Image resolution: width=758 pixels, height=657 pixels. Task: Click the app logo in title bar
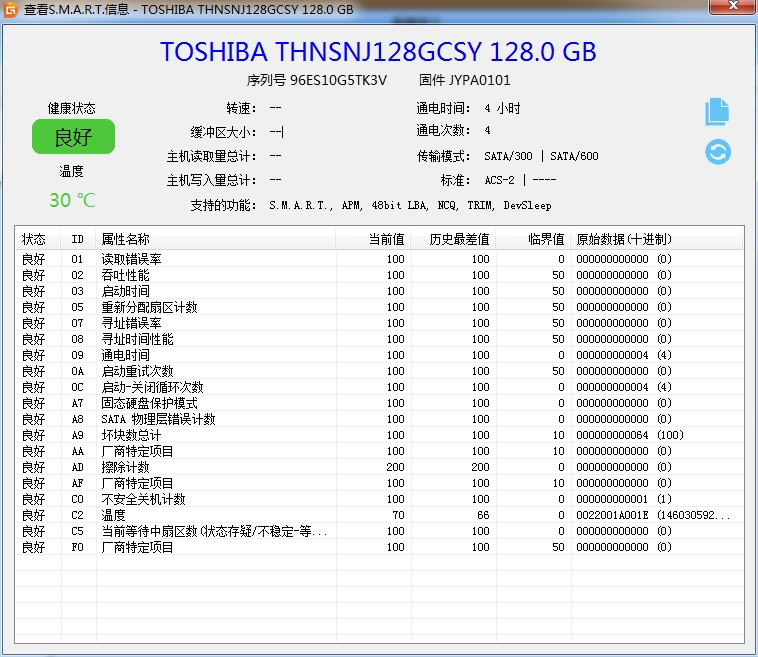point(11,9)
